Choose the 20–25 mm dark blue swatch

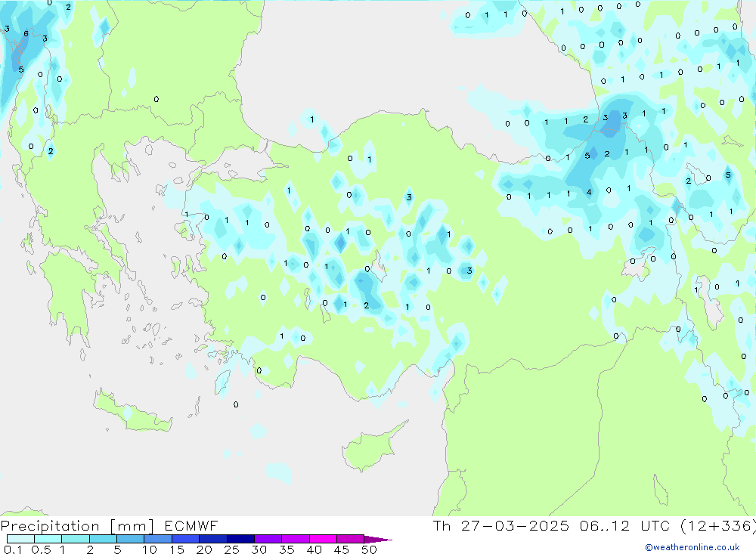coord(213,539)
